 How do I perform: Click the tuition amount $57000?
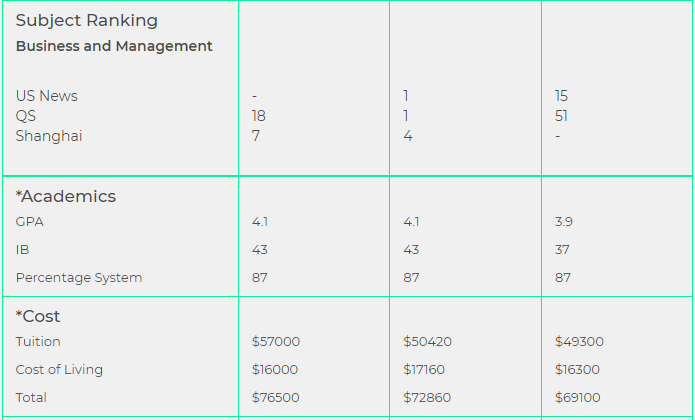click(276, 342)
